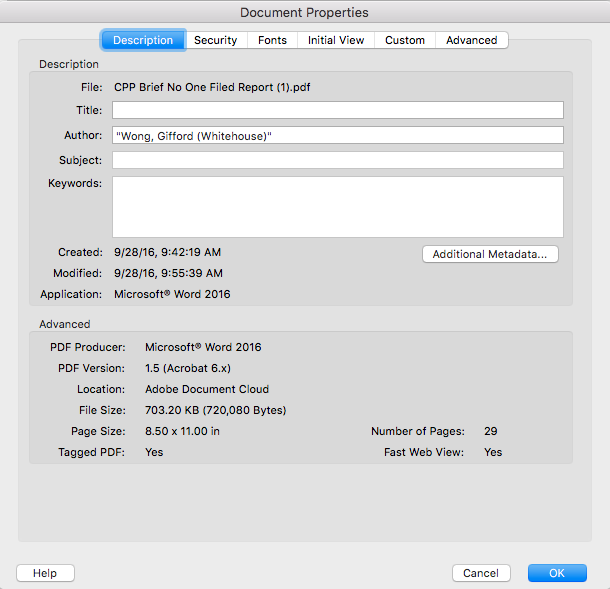The height and width of the screenshot is (589, 610).
Task: Click the empty Subject input field
Action: pyautogui.click(x=337, y=160)
